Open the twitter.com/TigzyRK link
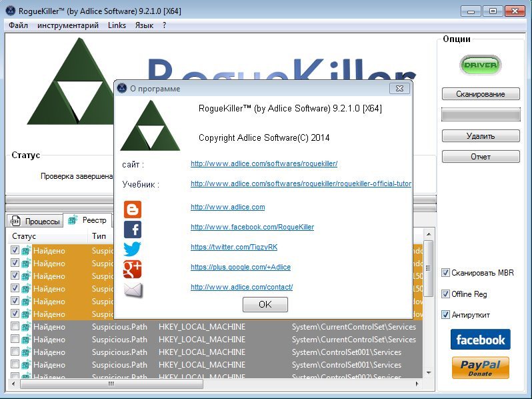Screen dimensions: 532x399 click(x=234, y=247)
